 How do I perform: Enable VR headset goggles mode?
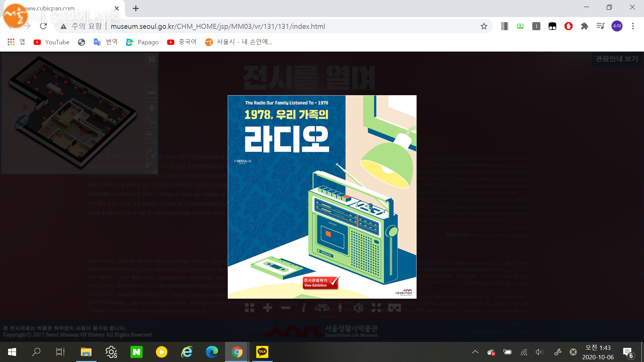click(x=394, y=308)
